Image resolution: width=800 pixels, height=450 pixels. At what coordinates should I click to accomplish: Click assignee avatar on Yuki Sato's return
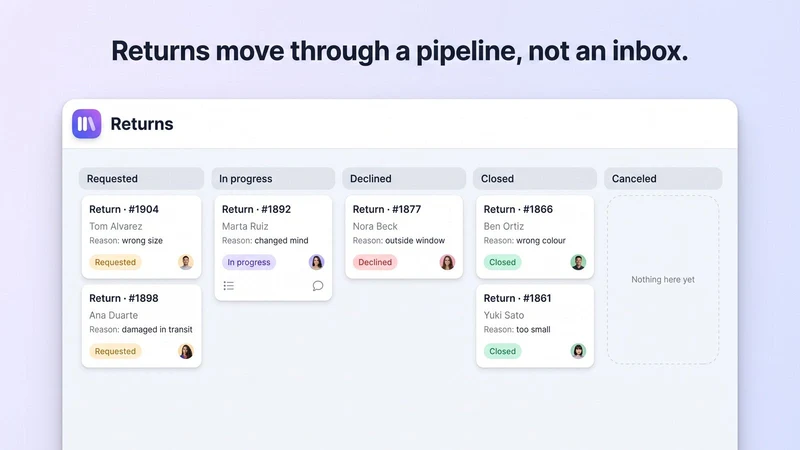pyautogui.click(x=578, y=351)
